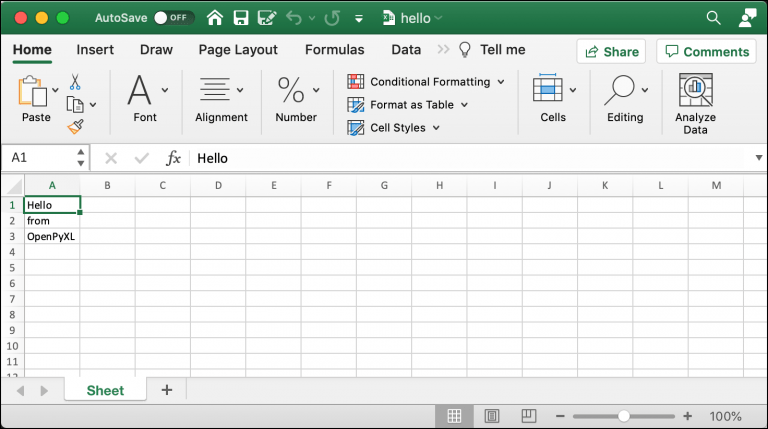Click the save-as edit icon in title bar

point(267,18)
